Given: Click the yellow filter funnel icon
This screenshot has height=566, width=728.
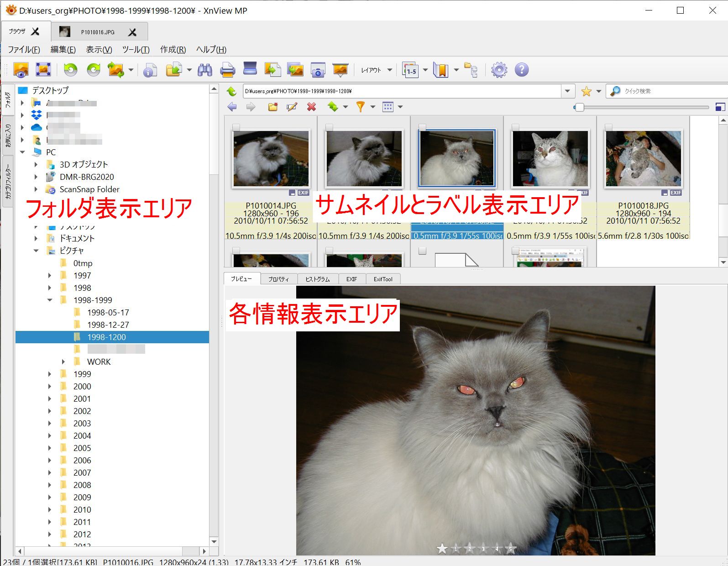Looking at the screenshot, I should (361, 107).
